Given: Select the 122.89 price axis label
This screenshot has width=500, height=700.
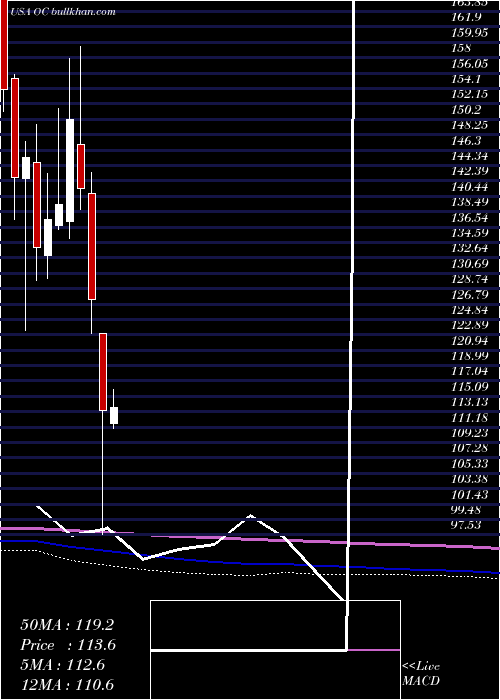Looking at the screenshot, I should (x=470, y=325).
